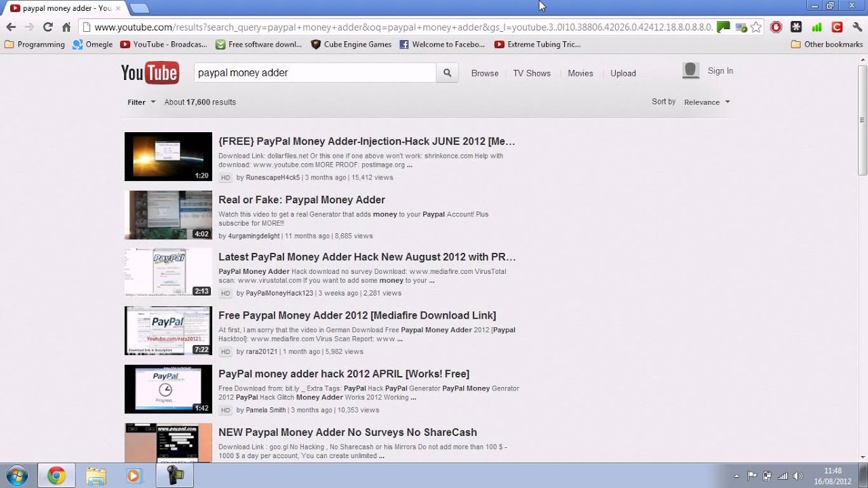Click uploader PayPalMoneyHack123
The width and height of the screenshot is (868, 488).
click(279, 293)
